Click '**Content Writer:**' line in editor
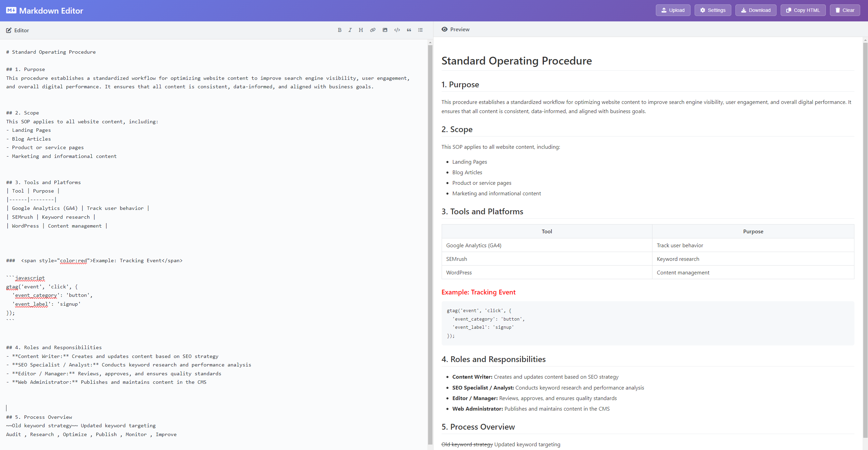The image size is (868, 450). pos(112,356)
